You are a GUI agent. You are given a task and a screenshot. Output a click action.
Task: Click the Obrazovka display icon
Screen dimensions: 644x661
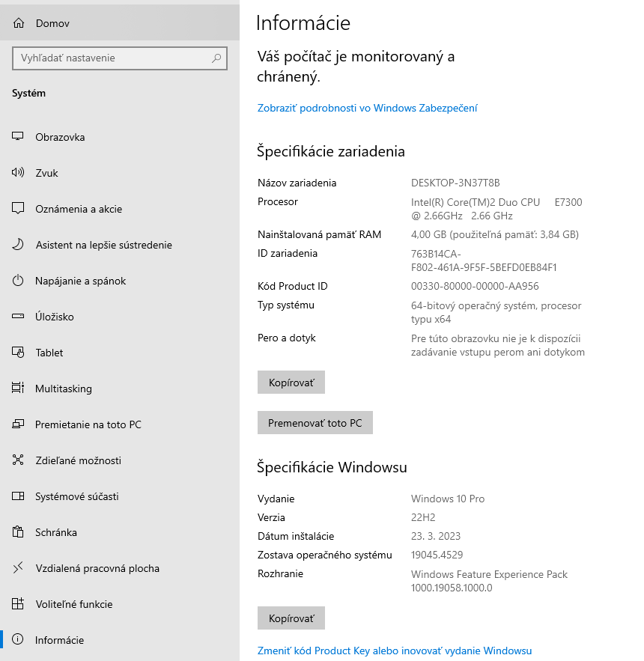coord(19,137)
